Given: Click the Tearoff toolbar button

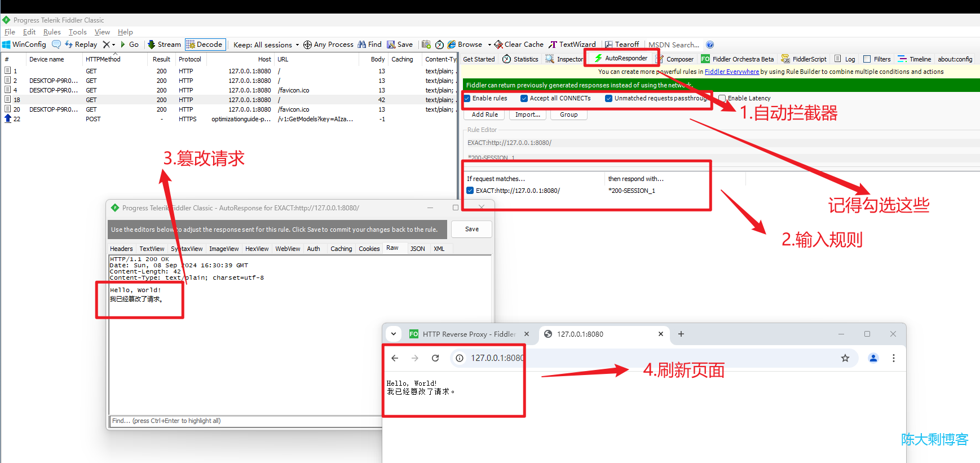Looking at the screenshot, I should pyautogui.click(x=622, y=45).
